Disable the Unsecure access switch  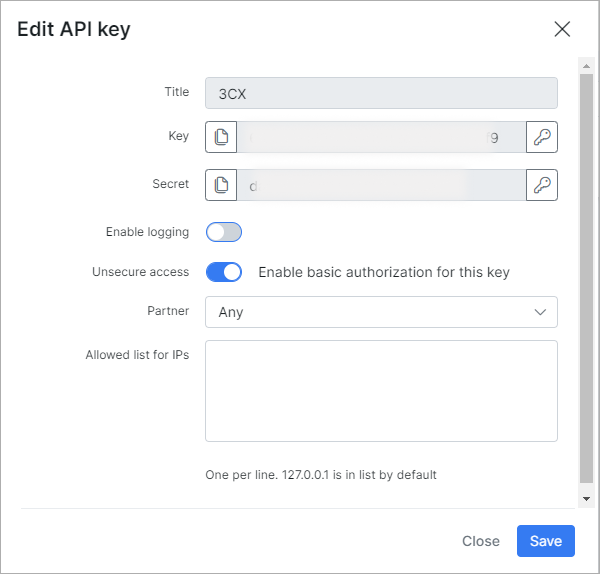click(x=224, y=272)
